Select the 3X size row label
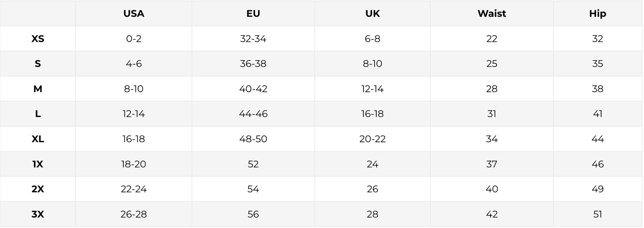 (x=38, y=214)
